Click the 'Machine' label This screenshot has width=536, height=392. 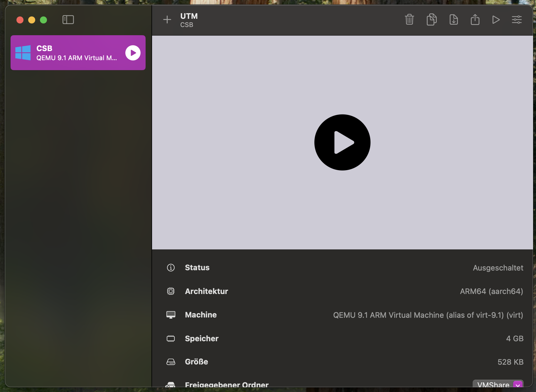click(201, 315)
